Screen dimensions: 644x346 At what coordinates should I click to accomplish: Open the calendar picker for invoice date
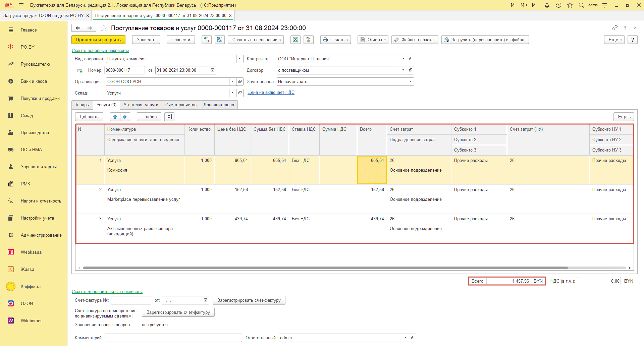coord(206,300)
